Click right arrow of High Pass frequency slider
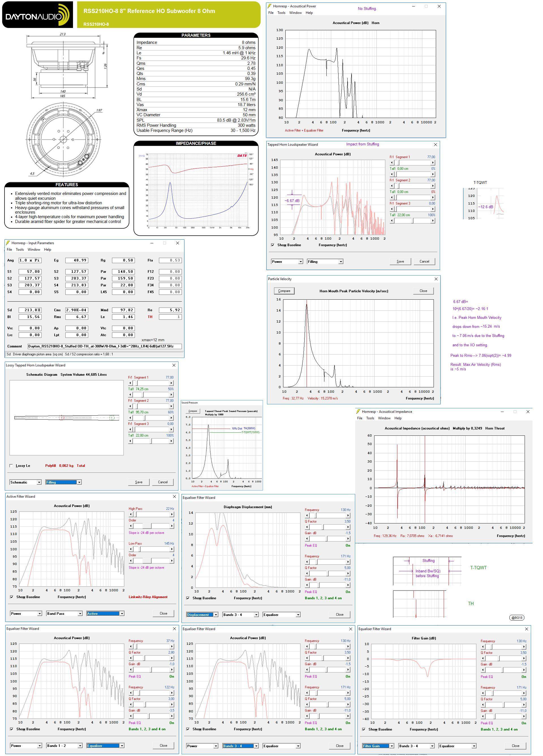The width and height of the screenshot is (543, 756). pos(172,514)
